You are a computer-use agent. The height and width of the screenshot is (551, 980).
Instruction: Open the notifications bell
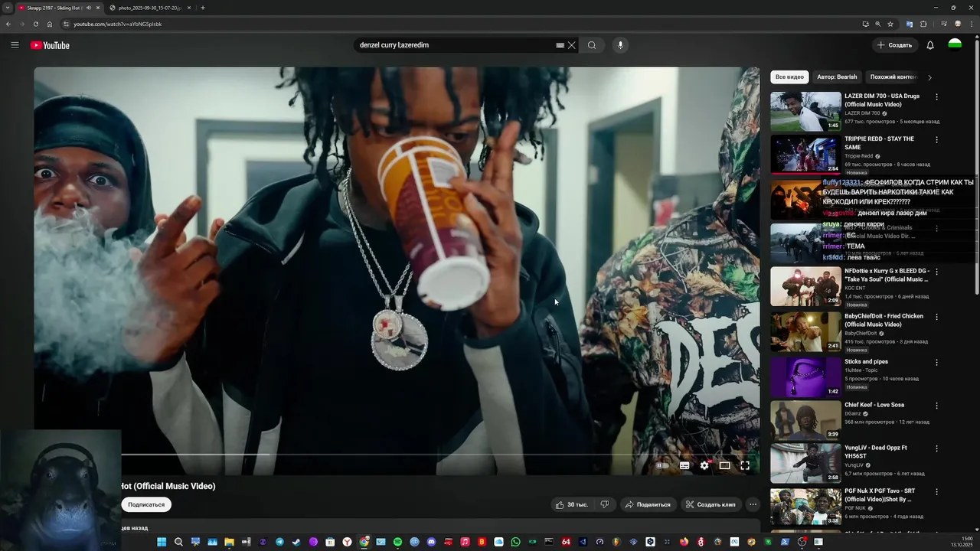tap(930, 45)
